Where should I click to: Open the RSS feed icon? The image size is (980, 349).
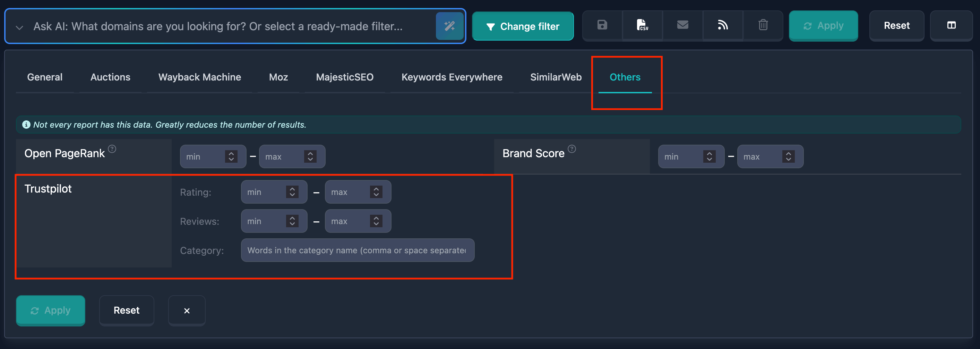pos(722,25)
